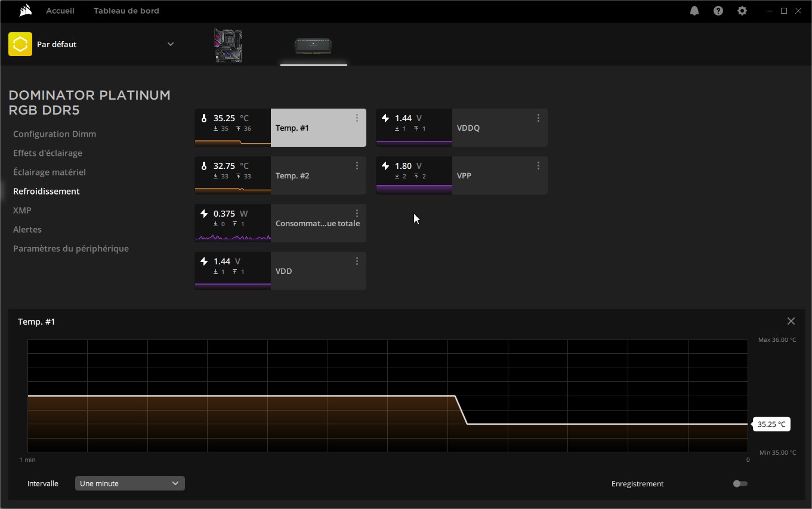Select the VPP sensor label

point(464,175)
